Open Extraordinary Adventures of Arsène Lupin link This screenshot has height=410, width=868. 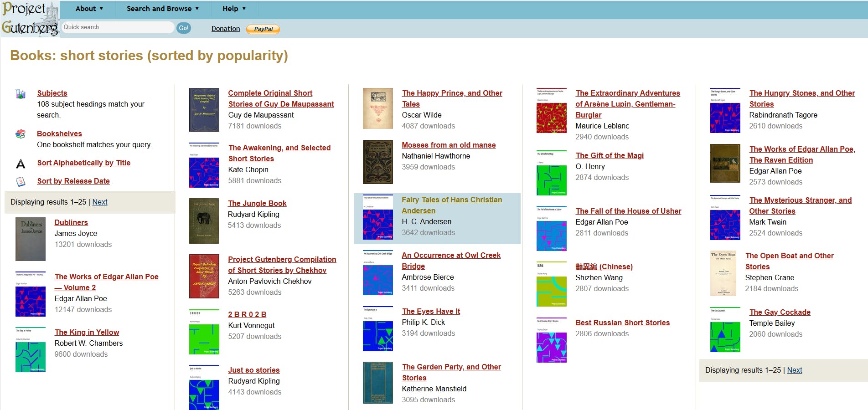point(628,104)
